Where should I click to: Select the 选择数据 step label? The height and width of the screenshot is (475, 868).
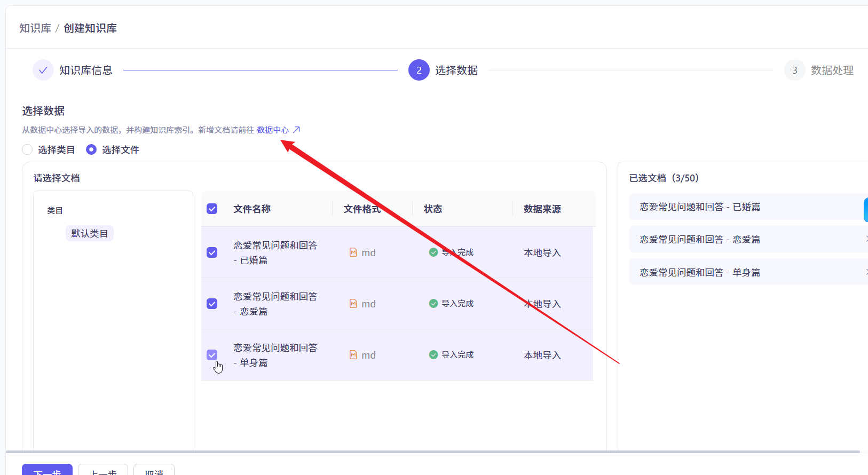[x=456, y=70]
